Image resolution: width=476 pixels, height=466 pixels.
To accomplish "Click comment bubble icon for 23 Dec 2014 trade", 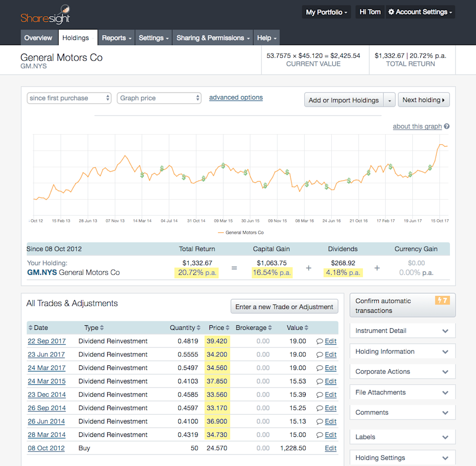I will pos(319,395).
